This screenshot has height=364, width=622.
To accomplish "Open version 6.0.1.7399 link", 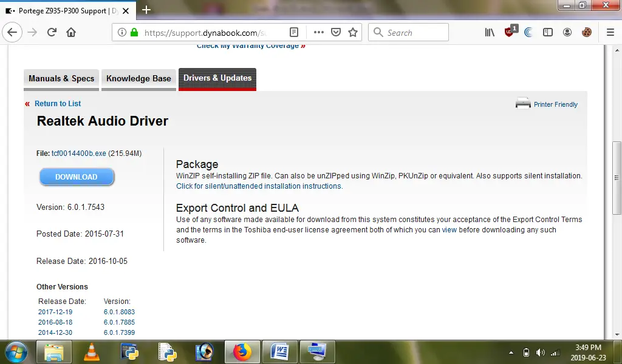I will (119, 332).
